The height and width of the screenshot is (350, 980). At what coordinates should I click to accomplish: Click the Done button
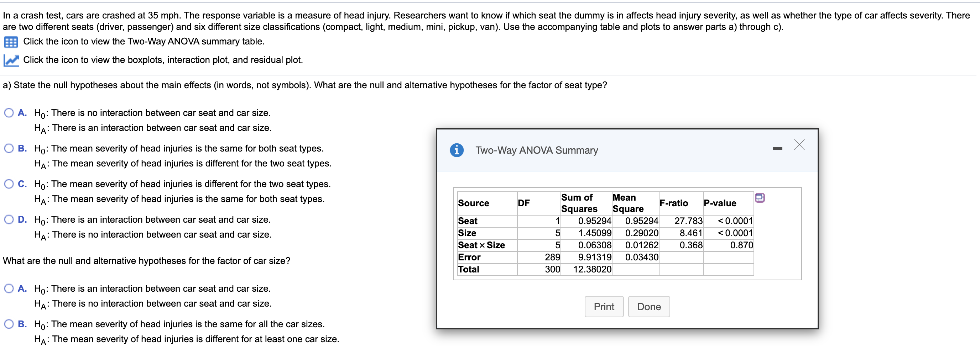(x=648, y=307)
